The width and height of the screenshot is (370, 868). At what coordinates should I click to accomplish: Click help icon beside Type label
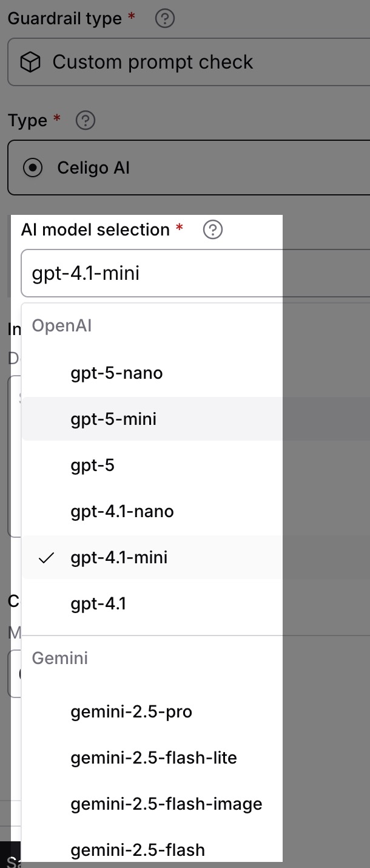click(x=86, y=120)
